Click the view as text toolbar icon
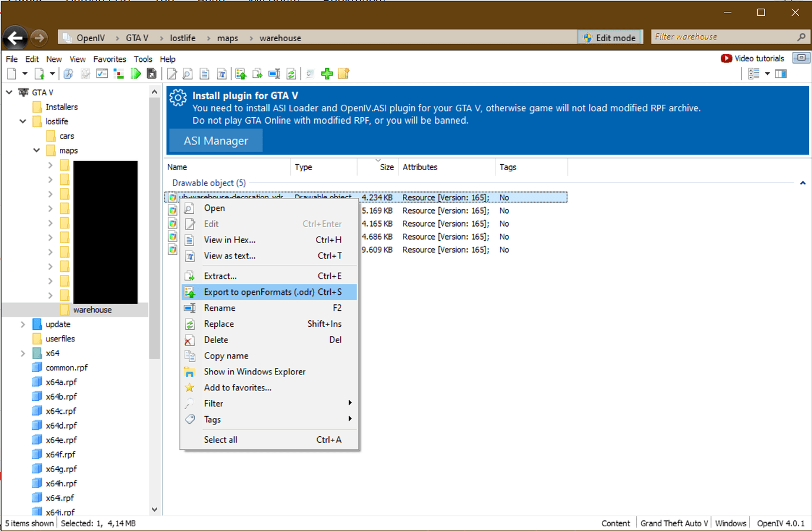Viewport: 812px width, 531px height. pos(222,74)
